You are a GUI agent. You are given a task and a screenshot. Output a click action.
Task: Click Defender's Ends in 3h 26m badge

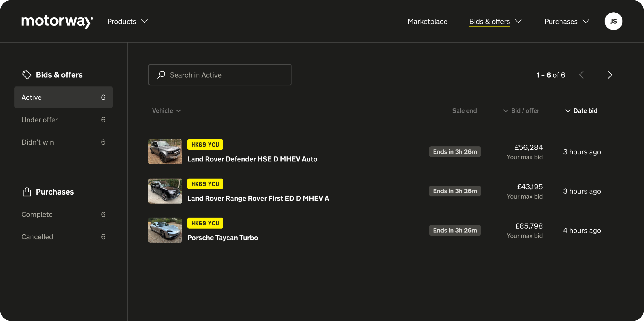(455, 151)
